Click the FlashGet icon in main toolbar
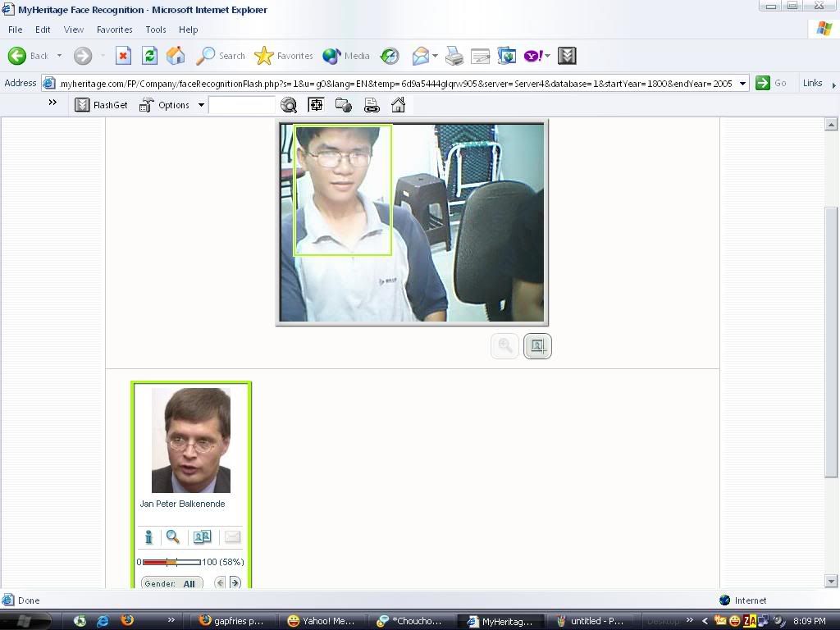The image size is (840, 630). (567, 56)
